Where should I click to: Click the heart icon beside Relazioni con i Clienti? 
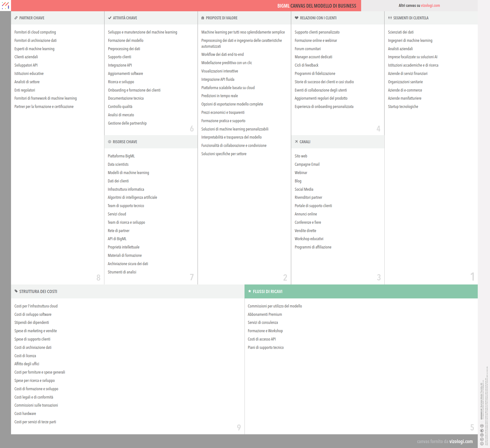coord(296,18)
